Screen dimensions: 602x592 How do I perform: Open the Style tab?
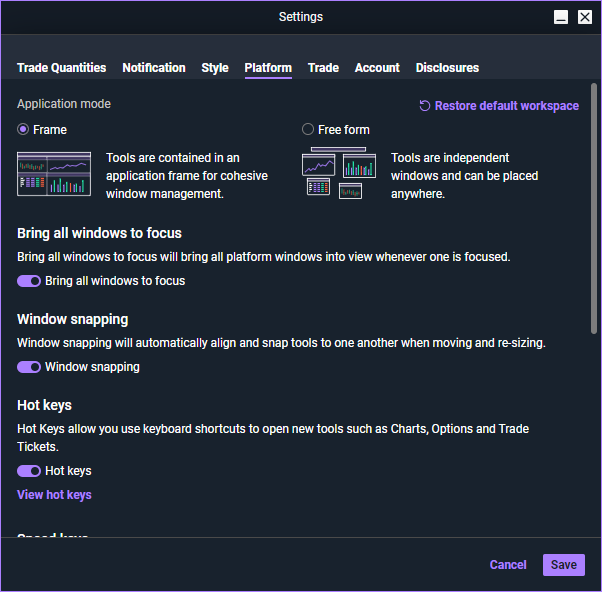(215, 68)
